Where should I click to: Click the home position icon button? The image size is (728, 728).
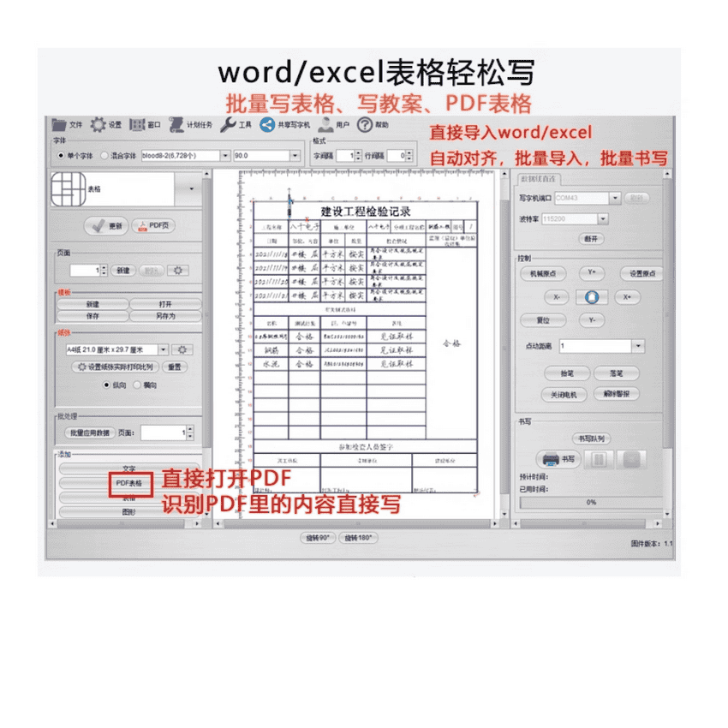592,297
